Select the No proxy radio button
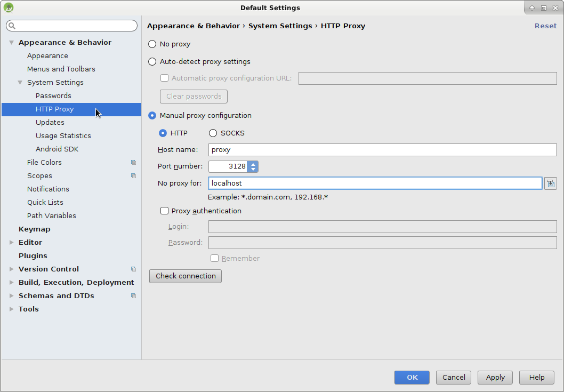This screenshot has height=392, width=564. [152, 44]
